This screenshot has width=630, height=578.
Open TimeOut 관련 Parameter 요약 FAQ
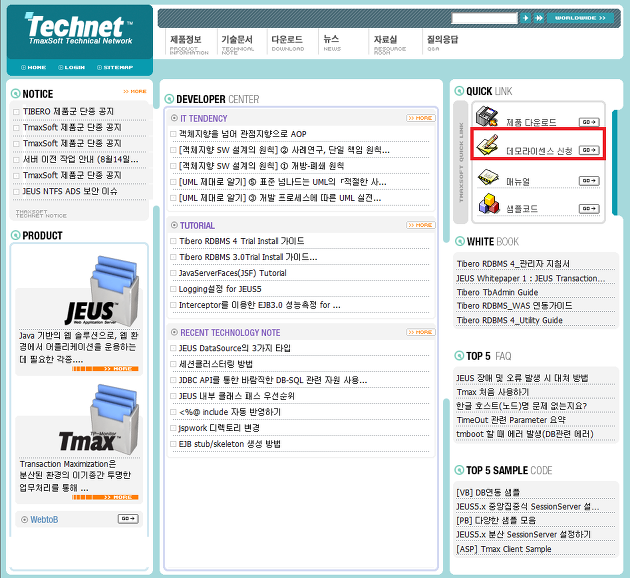coord(511,420)
